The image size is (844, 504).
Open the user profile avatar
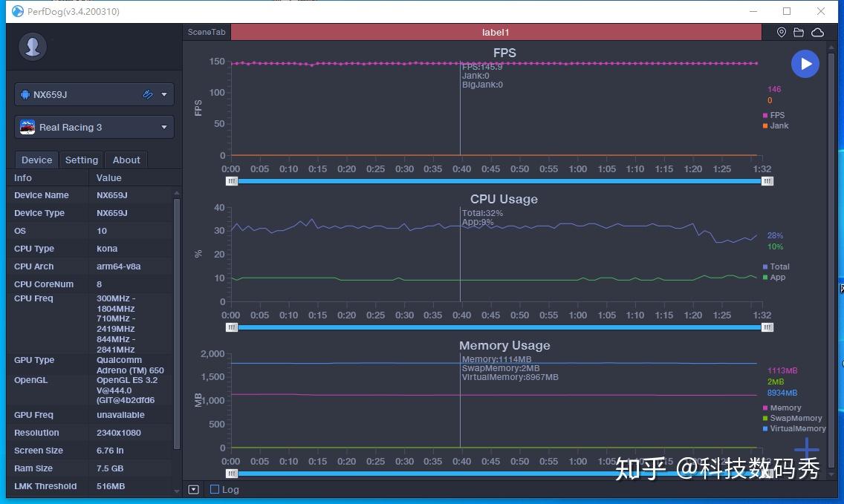[33, 47]
